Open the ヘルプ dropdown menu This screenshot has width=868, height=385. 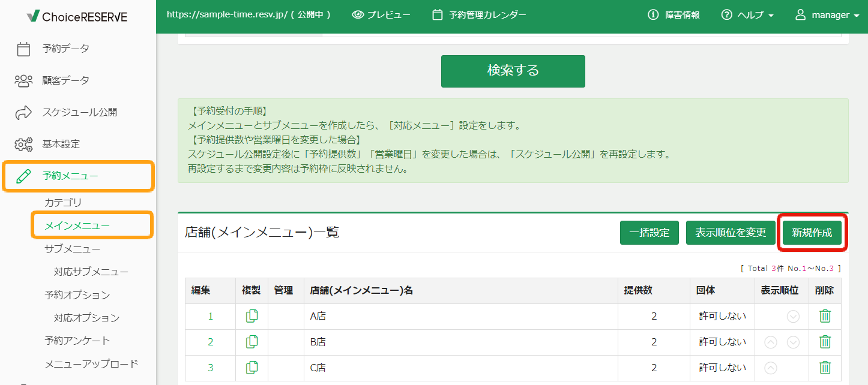[x=747, y=15]
